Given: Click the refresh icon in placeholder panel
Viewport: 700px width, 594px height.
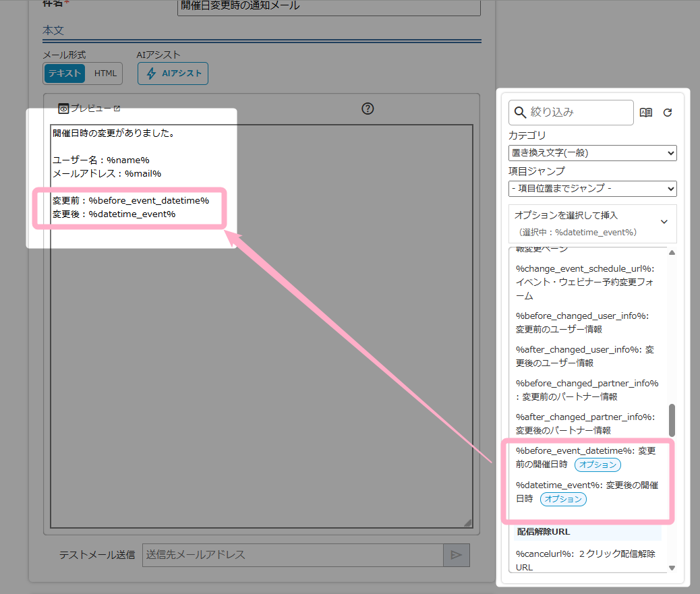Looking at the screenshot, I should point(668,113).
